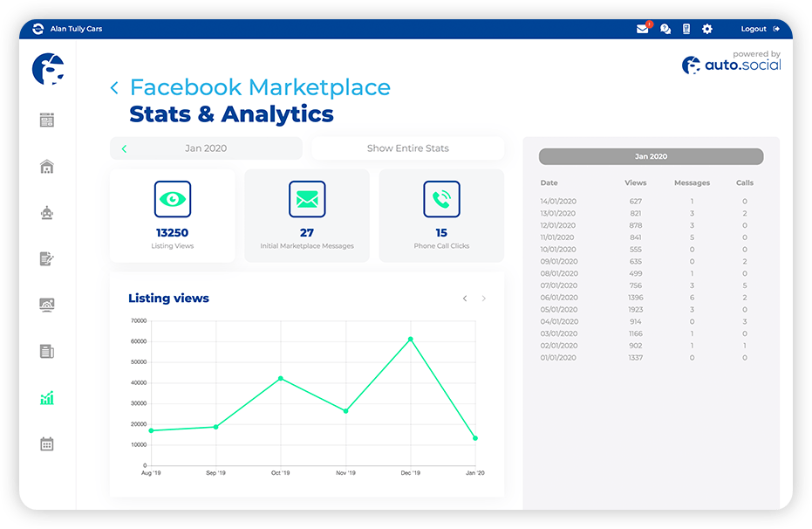Image resolution: width=812 pixels, height=529 pixels.
Task: Select the 07/01/2020 row date
Action: pyautogui.click(x=559, y=285)
